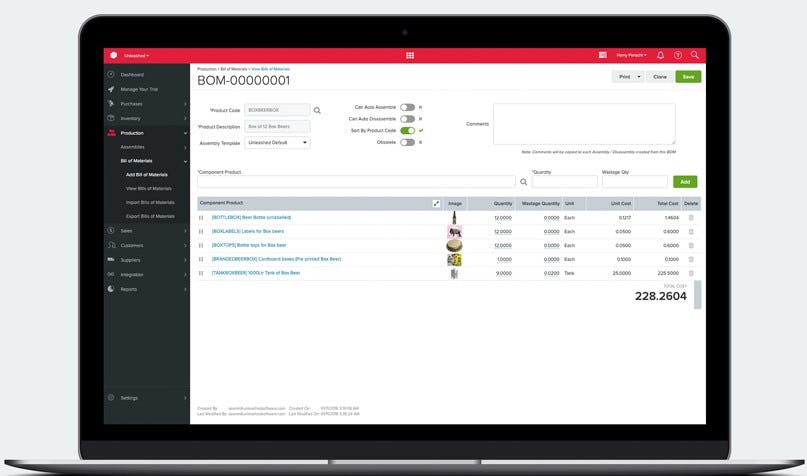Click the drag handle of BRANDEDBEERBOX row
The height and width of the screenshot is (476, 807).
(x=201, y=259)
